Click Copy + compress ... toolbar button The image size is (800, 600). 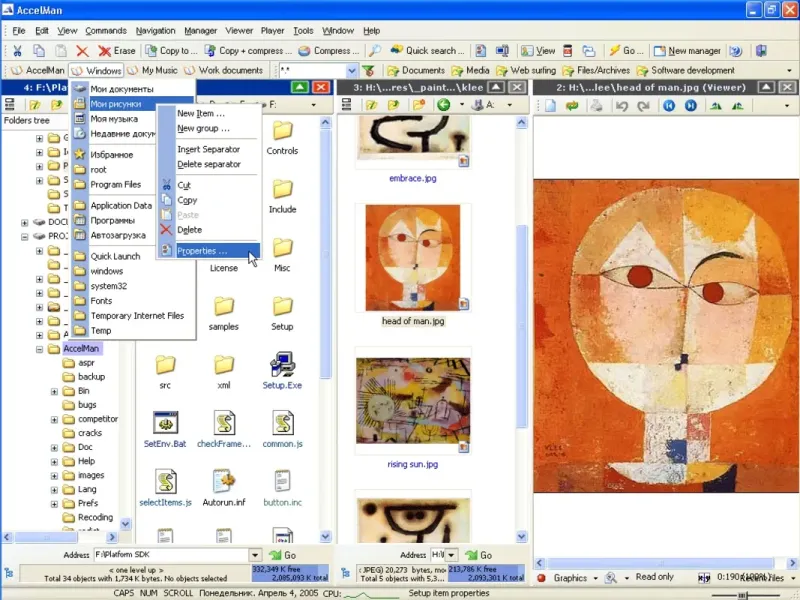pyautogui.click(x=248, y=51)
